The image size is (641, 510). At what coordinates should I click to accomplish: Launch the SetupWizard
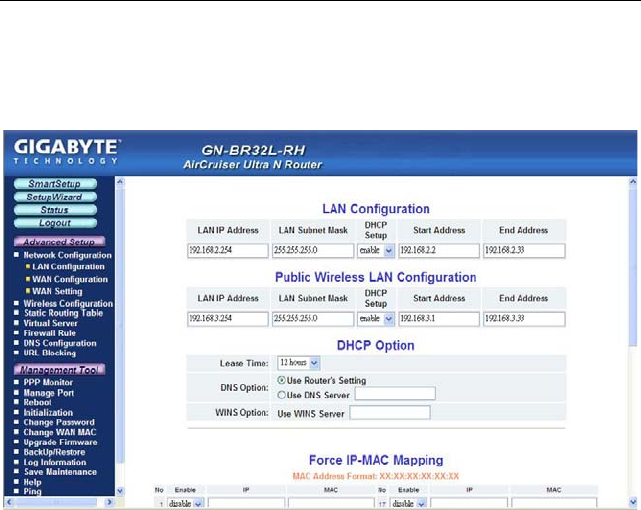point(55,197)
